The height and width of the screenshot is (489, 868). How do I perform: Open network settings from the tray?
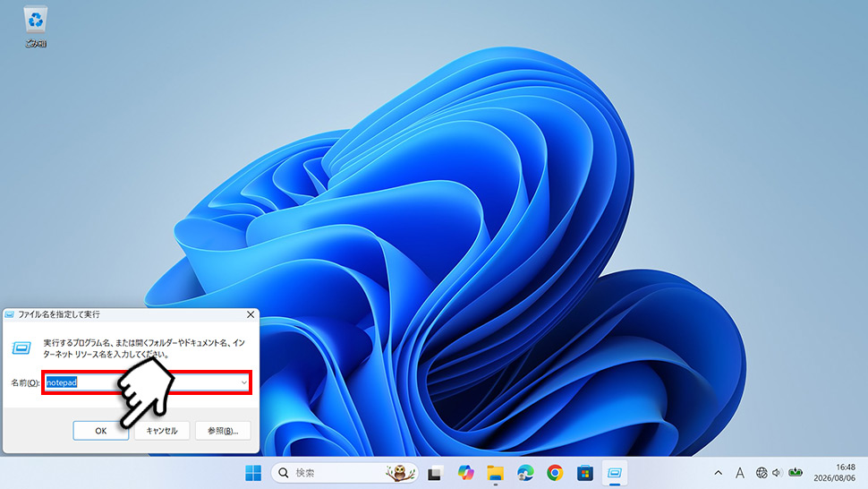pos(762,473)
